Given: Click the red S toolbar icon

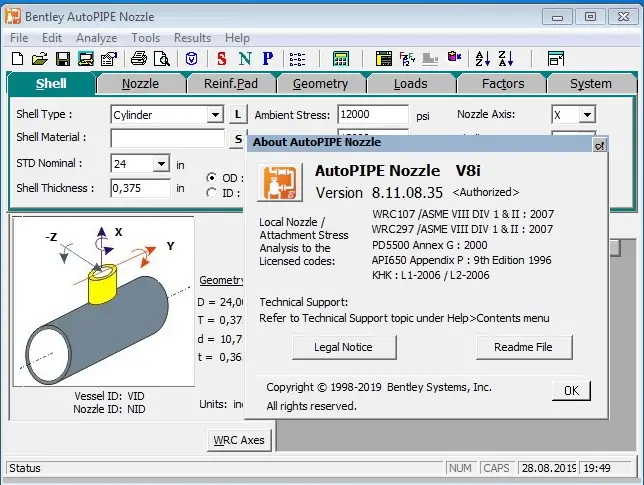Looking at the screenshot, I should [x=222, y=59].
